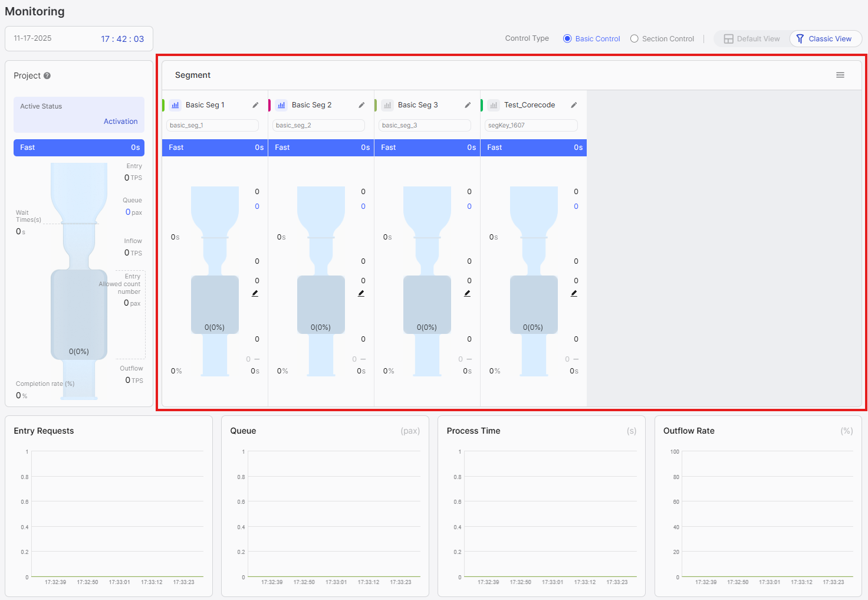Click the segKey_1607 input field

pyautogui.click(x=531, y=125)
